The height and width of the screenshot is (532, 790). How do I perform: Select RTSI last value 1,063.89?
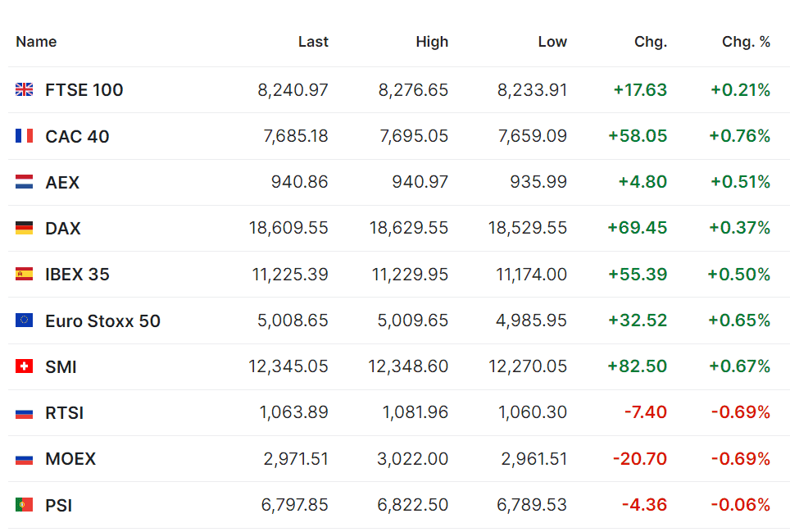[x=293, y=412]
